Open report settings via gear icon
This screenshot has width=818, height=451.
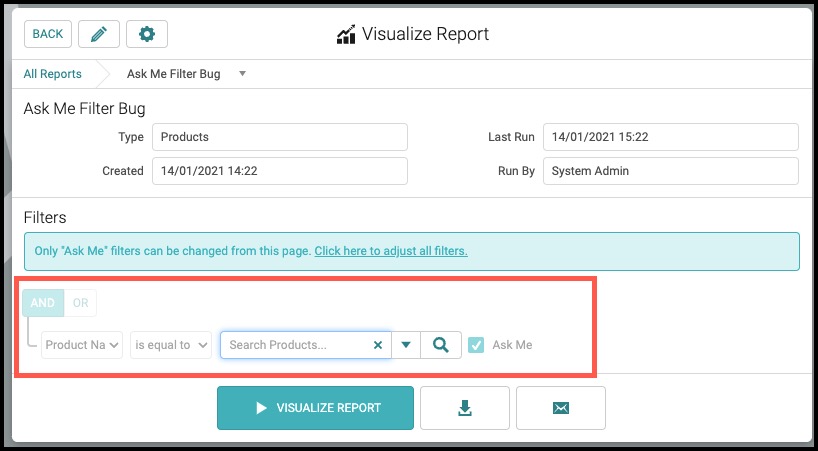pos(147,34)
